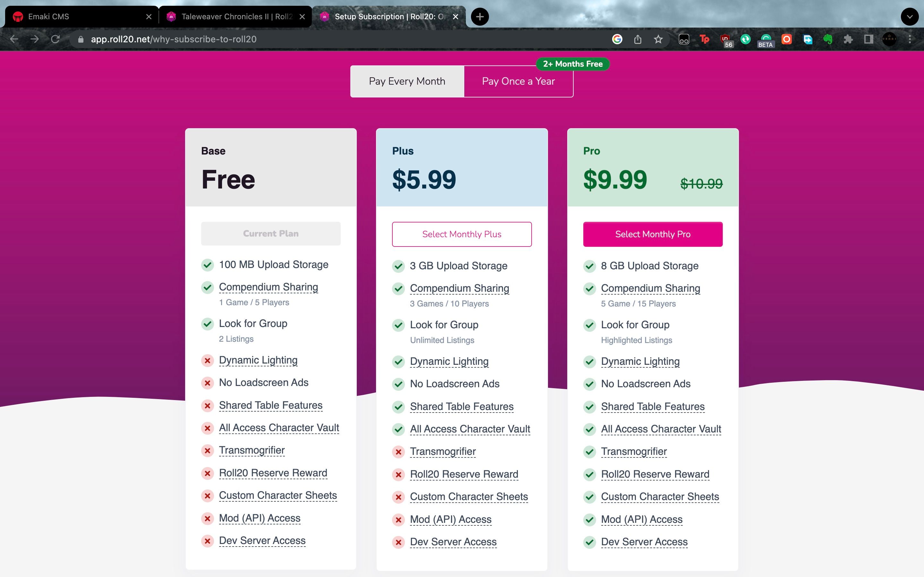Open the Extensions puzzle piece menu

(x=848, y=39)
